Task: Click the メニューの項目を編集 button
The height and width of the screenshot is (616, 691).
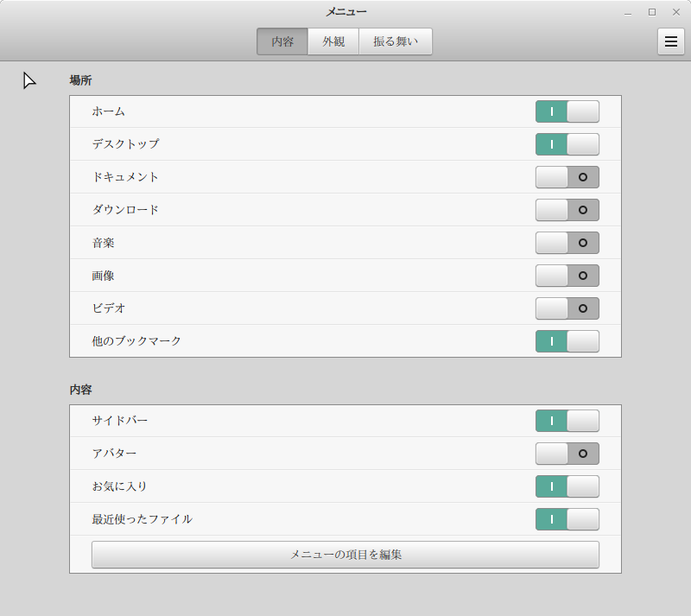Action: [345, 555]
